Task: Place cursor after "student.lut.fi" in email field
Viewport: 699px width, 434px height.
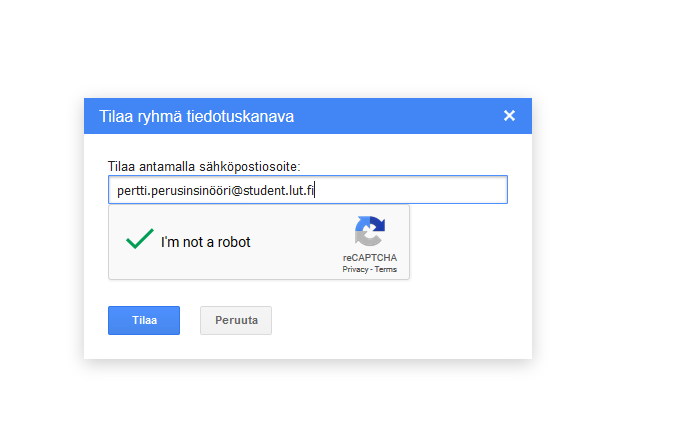Action: [x=314, y=191]
